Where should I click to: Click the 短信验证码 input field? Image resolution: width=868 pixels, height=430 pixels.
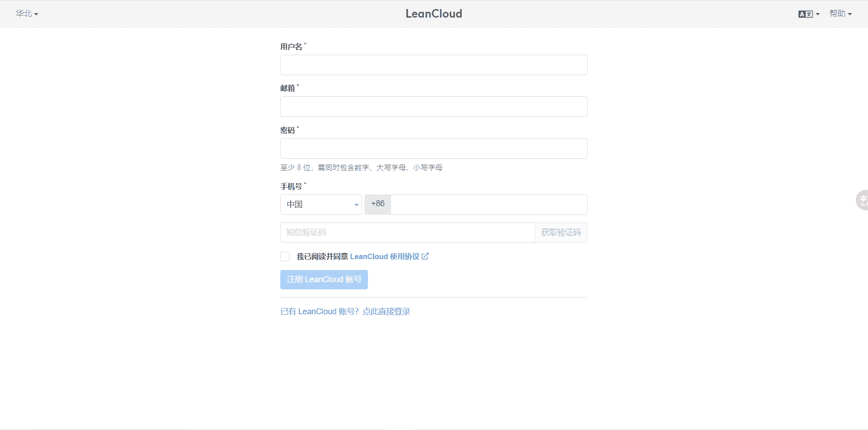click(x=407, y=232)
